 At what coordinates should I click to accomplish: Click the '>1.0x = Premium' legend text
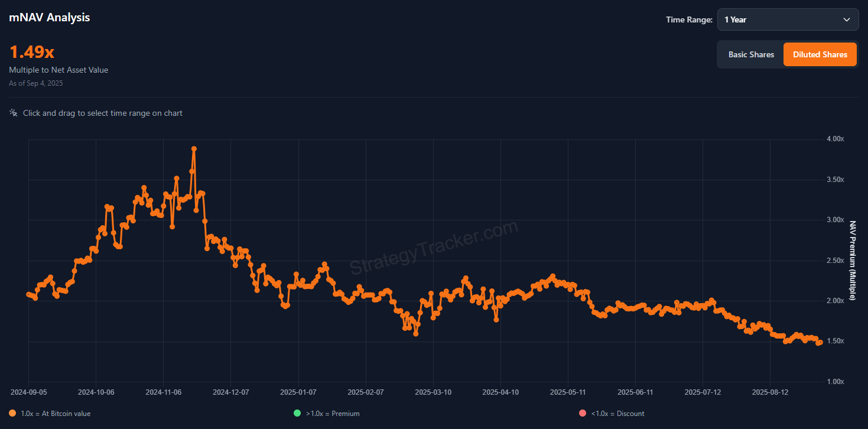pyautogui.click(x=332, y=414)
